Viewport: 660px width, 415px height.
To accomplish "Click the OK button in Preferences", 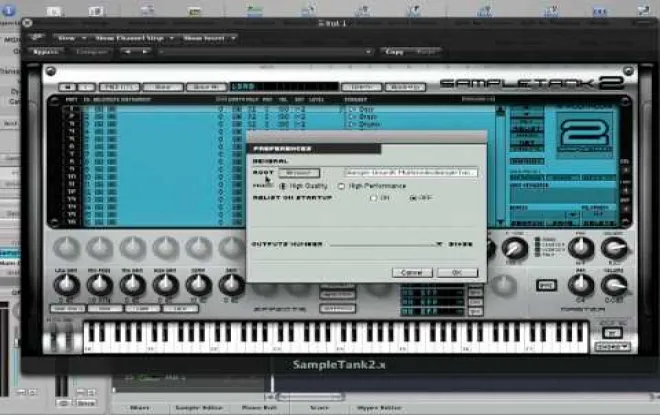I will click(457, 273).
